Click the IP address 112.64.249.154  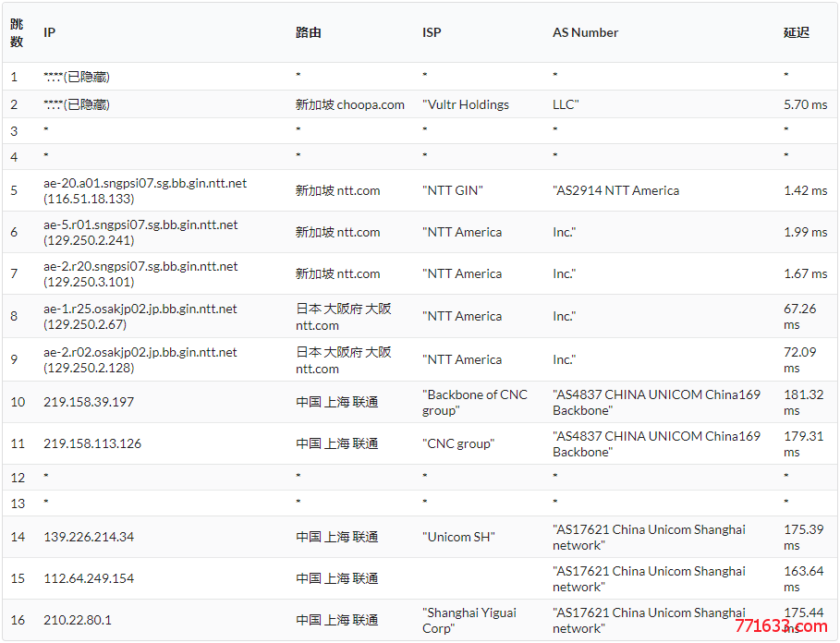pos(89,578)
